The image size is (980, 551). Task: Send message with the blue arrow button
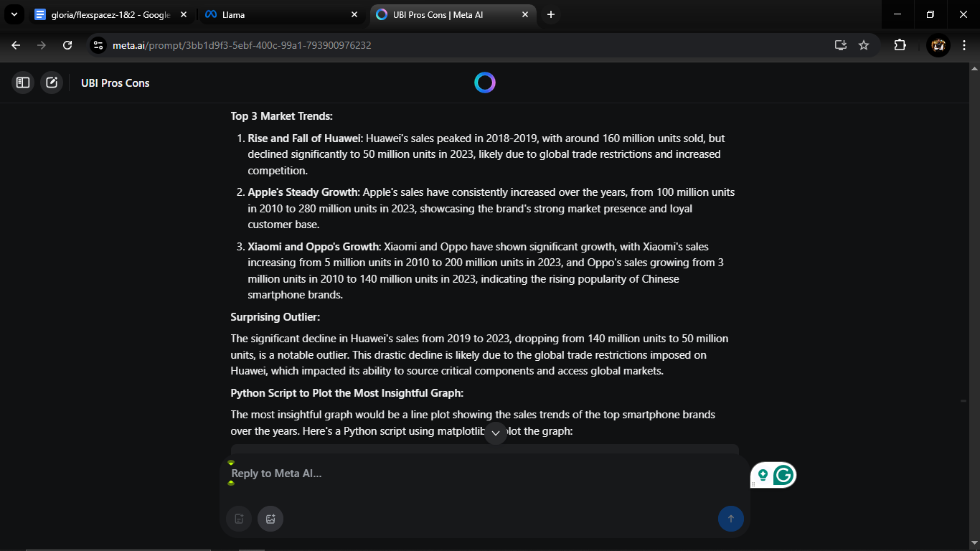tap(731, 519)
